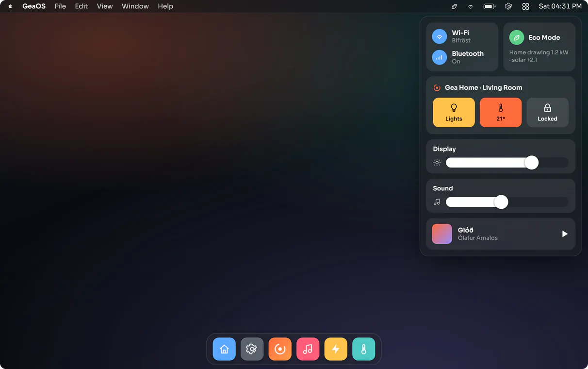Open the Edit menu
This screenshot has width=588, height=369.
point(82,6)
